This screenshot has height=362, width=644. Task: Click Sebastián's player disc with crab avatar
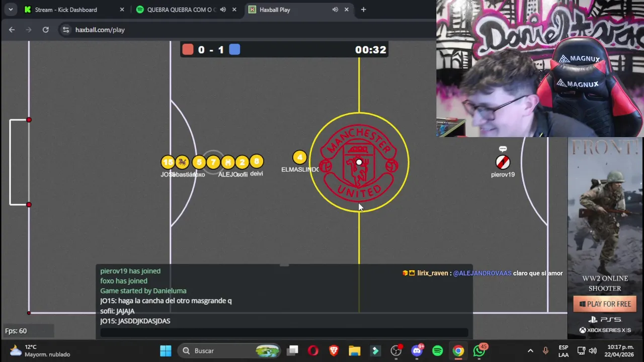point(182,162)
